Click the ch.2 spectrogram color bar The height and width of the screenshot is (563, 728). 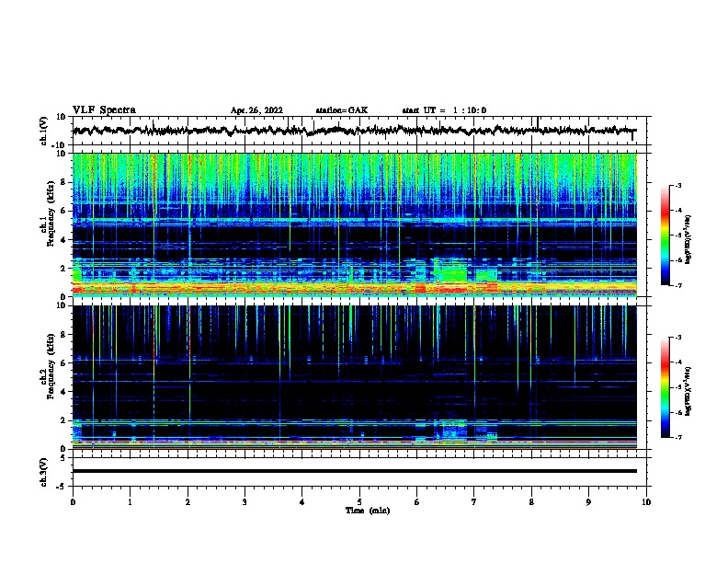coord(665,387)
